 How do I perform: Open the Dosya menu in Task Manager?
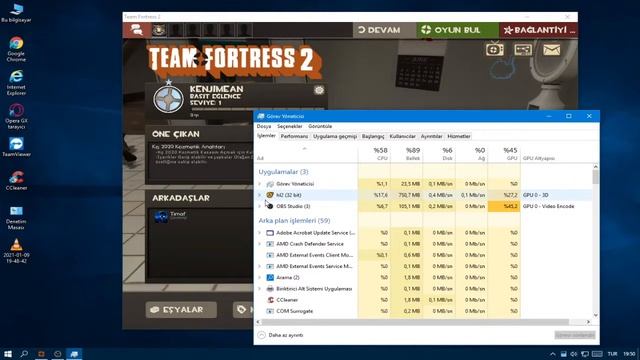coord(264,127)
